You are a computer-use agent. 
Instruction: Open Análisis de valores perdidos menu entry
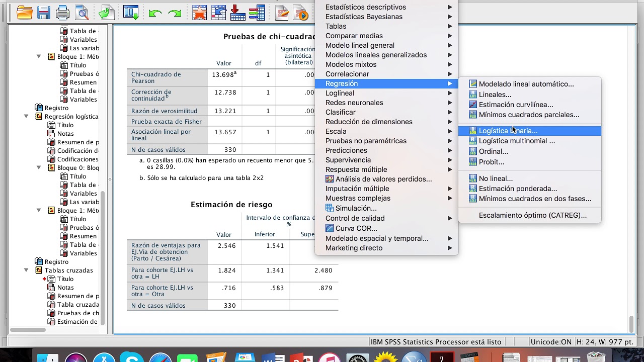386,179
